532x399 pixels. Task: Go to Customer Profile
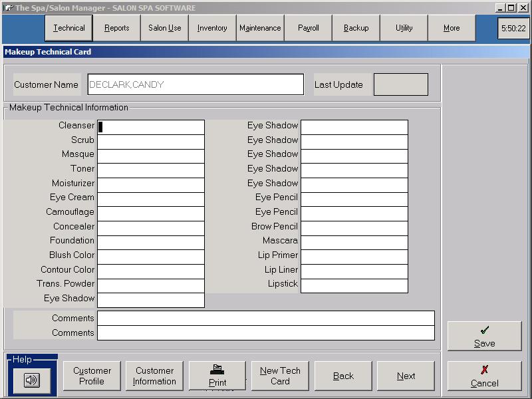pyautogui.click(x=92, y=376)
